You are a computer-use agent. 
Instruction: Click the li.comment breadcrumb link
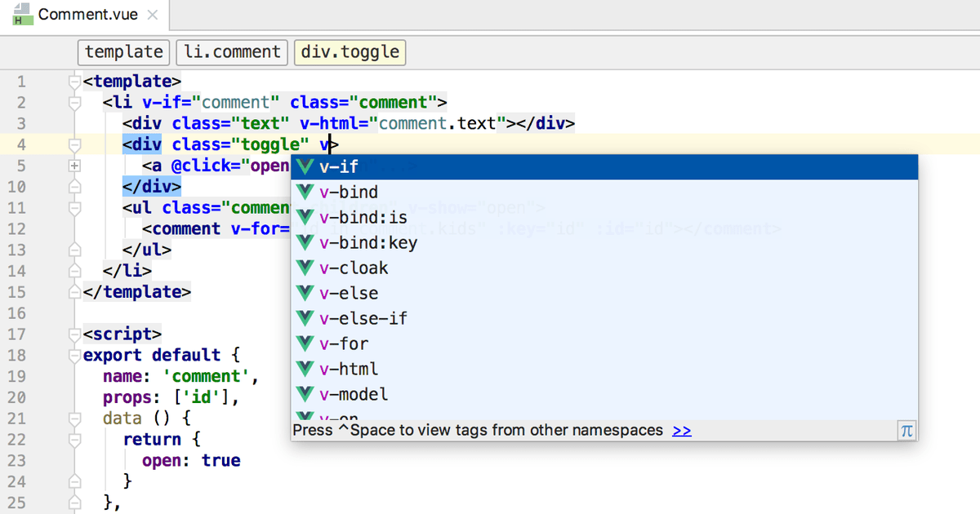[231, 52]
